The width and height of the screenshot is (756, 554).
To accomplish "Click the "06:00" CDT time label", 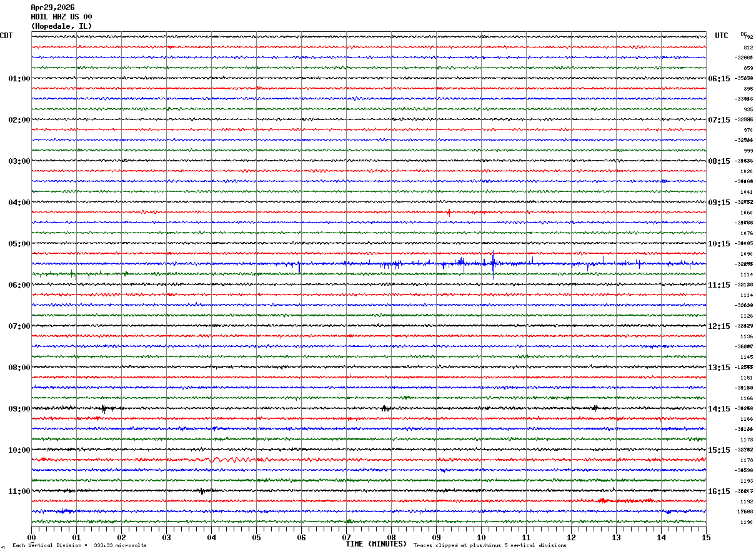I will 19,285.
